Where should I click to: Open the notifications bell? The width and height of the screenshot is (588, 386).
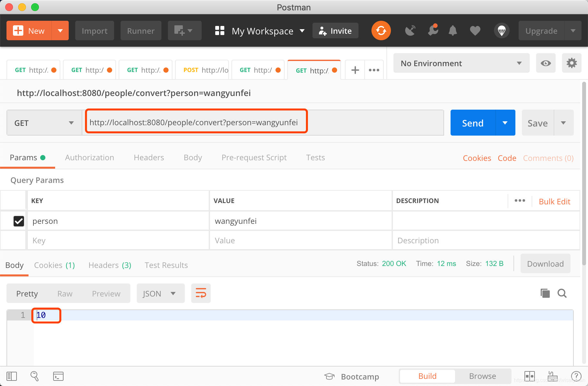pyautogui.click(x=453, y=31)
